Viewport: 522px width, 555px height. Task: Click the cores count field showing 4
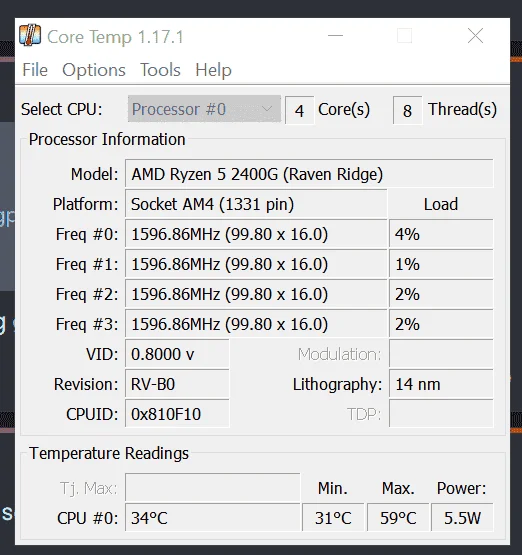click(x=299, y=110)
